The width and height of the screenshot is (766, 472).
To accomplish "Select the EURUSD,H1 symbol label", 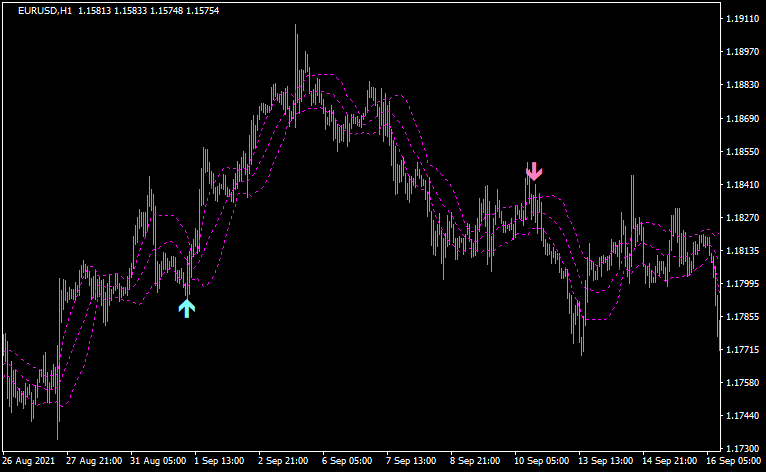I will point(46,10).
